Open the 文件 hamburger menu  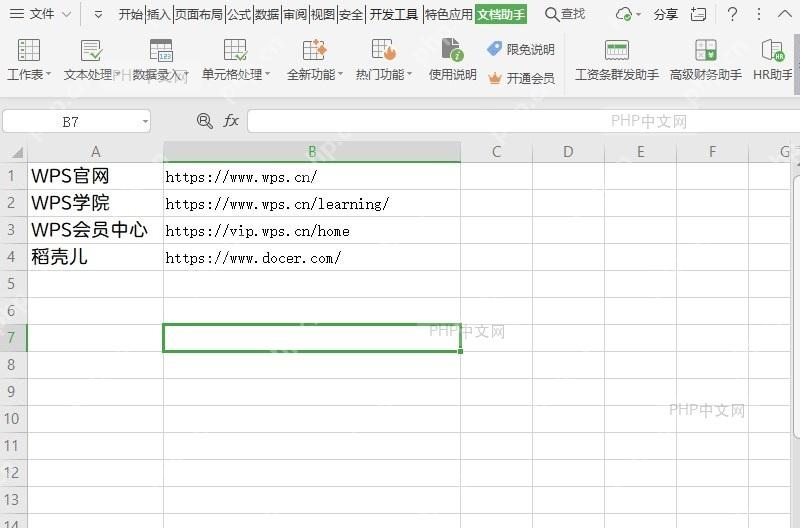32,14
